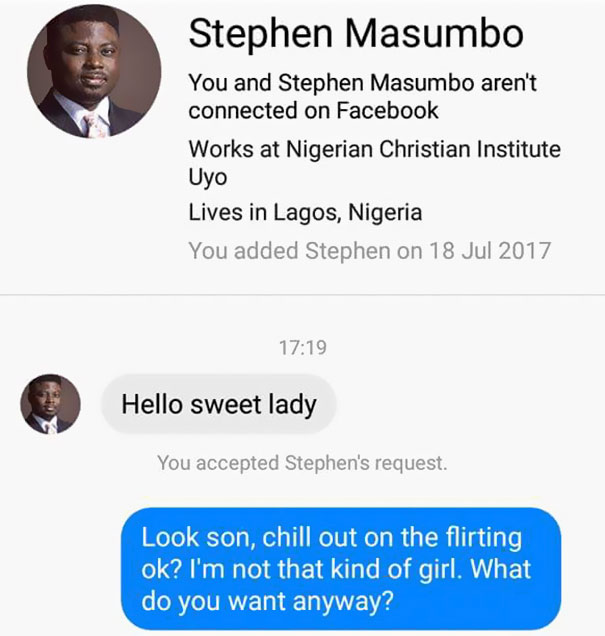This screenshot has height=636, width=605.
Task: Tap 'You added Stephen on 18 Jul 2017'
Action: [x=369, y=249]
